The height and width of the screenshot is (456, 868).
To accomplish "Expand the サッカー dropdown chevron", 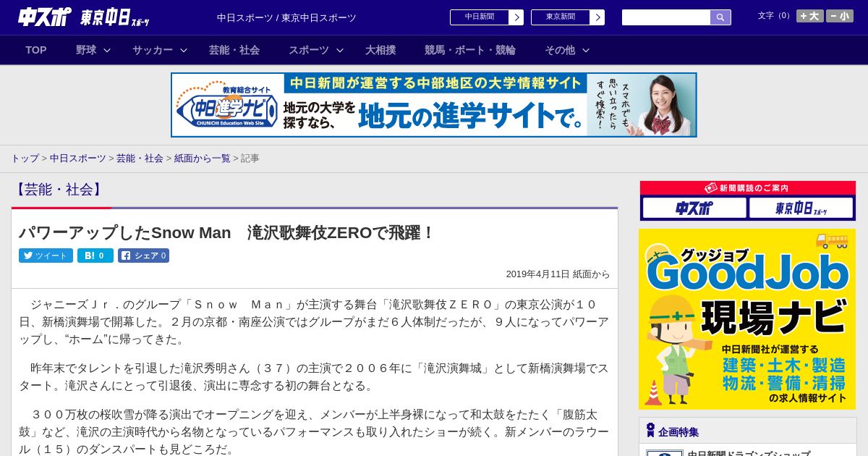I will (184, 50).
